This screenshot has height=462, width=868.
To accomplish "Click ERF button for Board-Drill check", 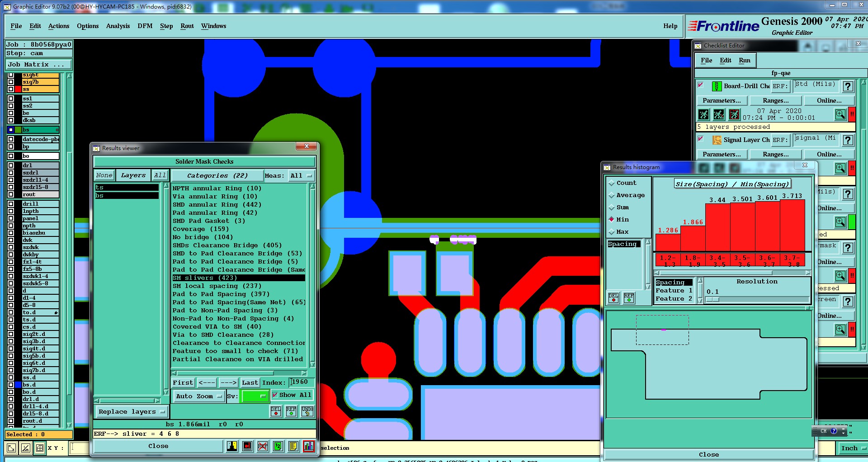I will [780, 86].
